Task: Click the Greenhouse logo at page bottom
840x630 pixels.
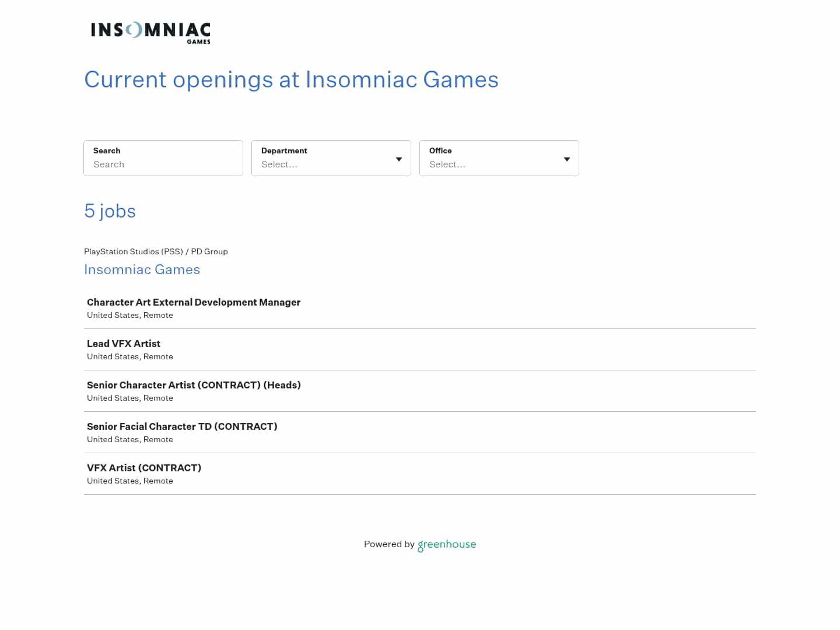Action: (447, 545)
